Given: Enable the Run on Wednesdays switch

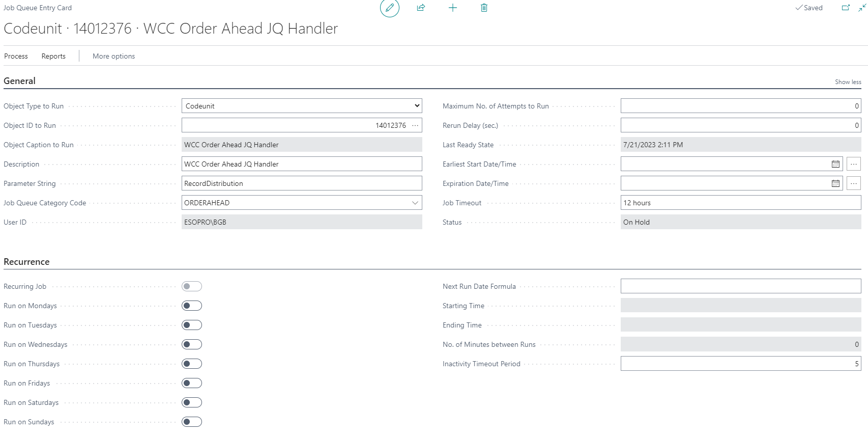Looking at the screenshot, I should [192, 344].
